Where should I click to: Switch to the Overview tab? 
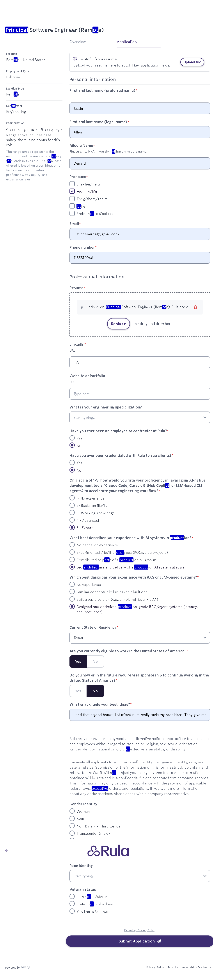[x=77, y=42]
